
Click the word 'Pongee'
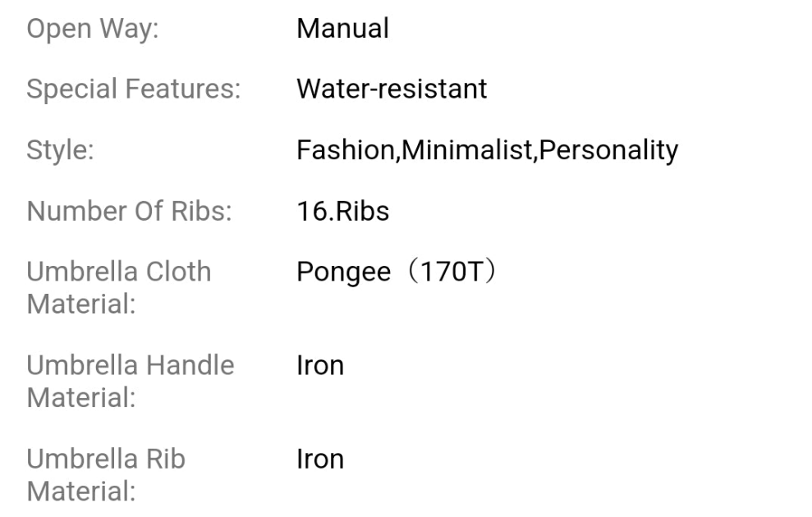click(343, 272)
